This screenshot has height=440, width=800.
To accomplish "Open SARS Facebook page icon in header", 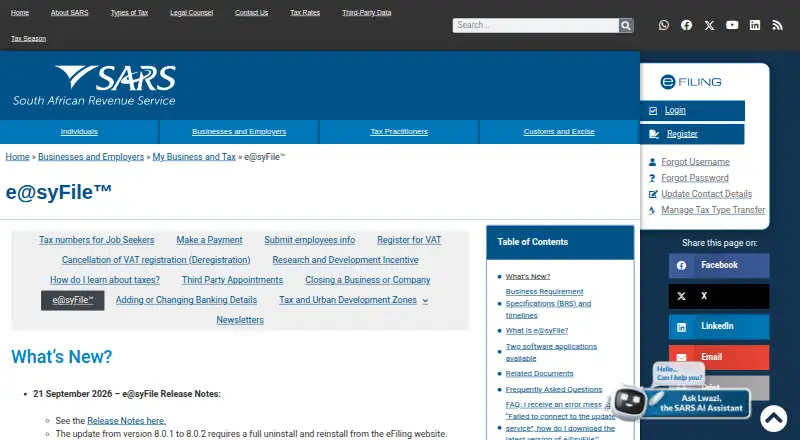I will [x=686, y=25].
